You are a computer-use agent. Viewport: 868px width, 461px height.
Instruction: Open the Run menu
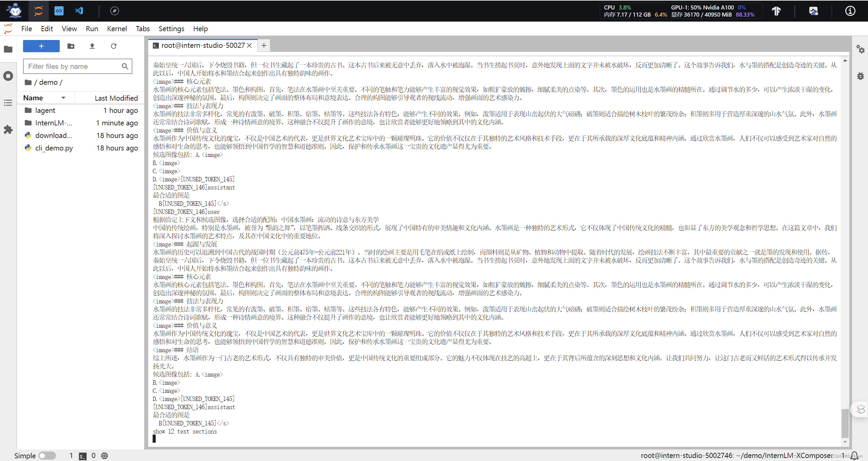(92, 29)
